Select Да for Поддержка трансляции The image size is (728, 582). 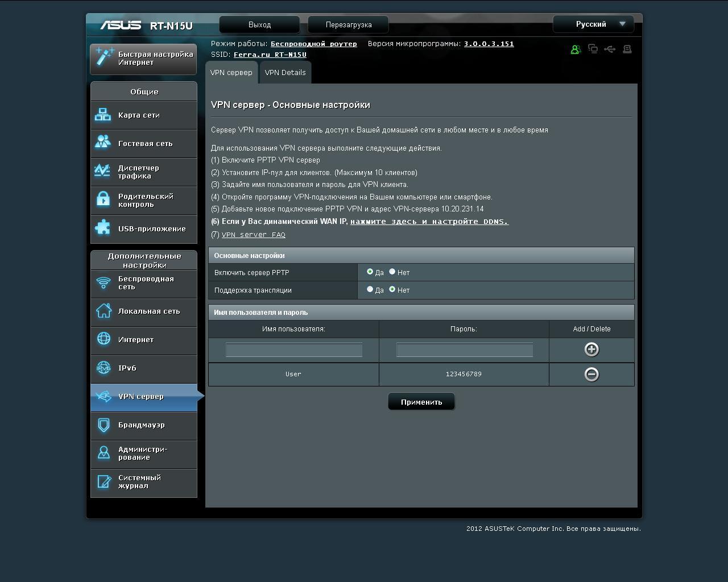[x=370, y=289]
